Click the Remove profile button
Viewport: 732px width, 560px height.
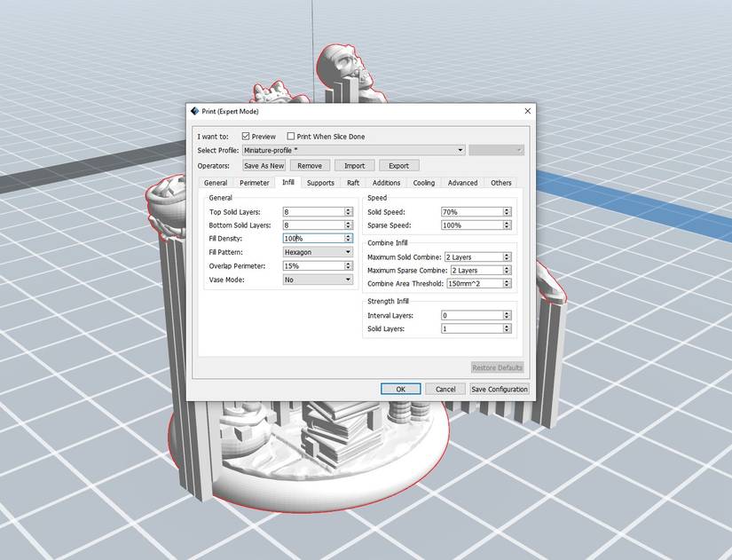310,166
